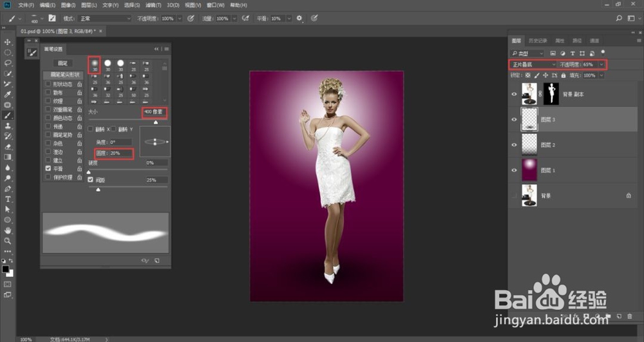Switch to the 历史记录 panel tab

pyautogui.click(x=536, y=41)
